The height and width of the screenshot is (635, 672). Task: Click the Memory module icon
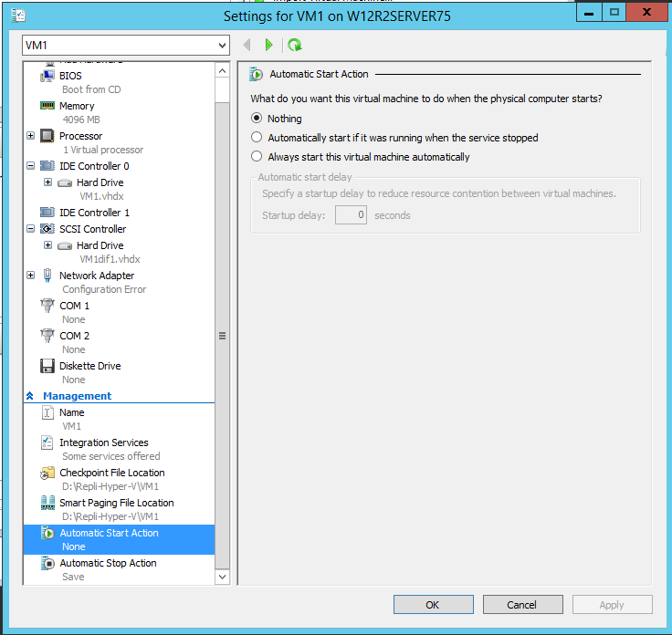click(47, 106)
